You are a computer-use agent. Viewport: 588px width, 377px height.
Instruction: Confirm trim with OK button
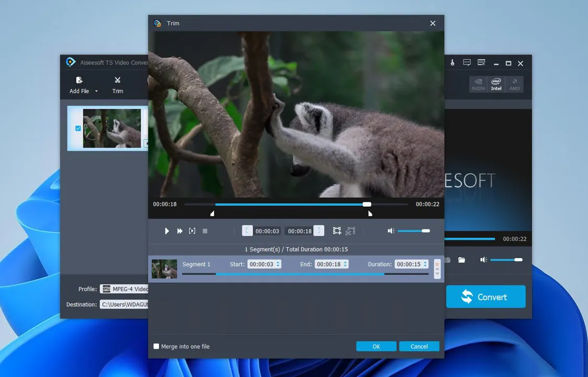tap(376, 346)
